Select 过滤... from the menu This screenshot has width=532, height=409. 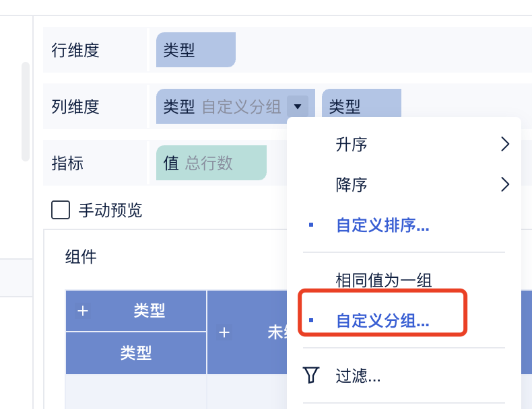(358, 375)
